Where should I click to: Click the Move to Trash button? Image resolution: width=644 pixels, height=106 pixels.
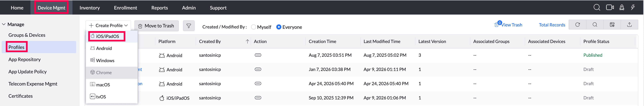point(156,26)
